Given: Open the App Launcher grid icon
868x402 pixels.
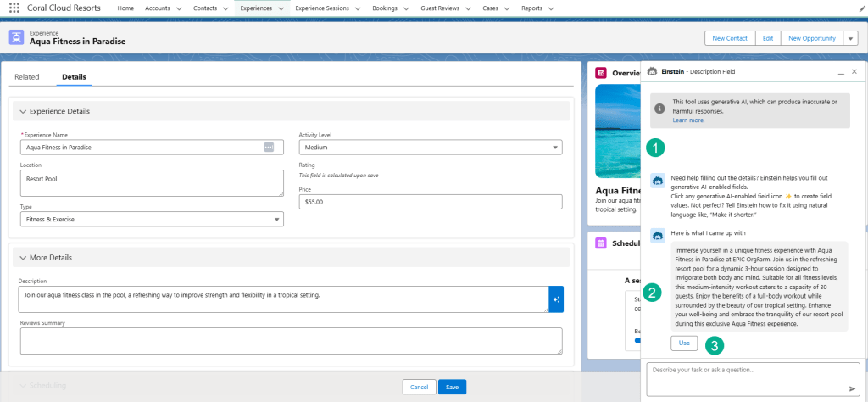Looking at the screenshot, I should 14,8.
